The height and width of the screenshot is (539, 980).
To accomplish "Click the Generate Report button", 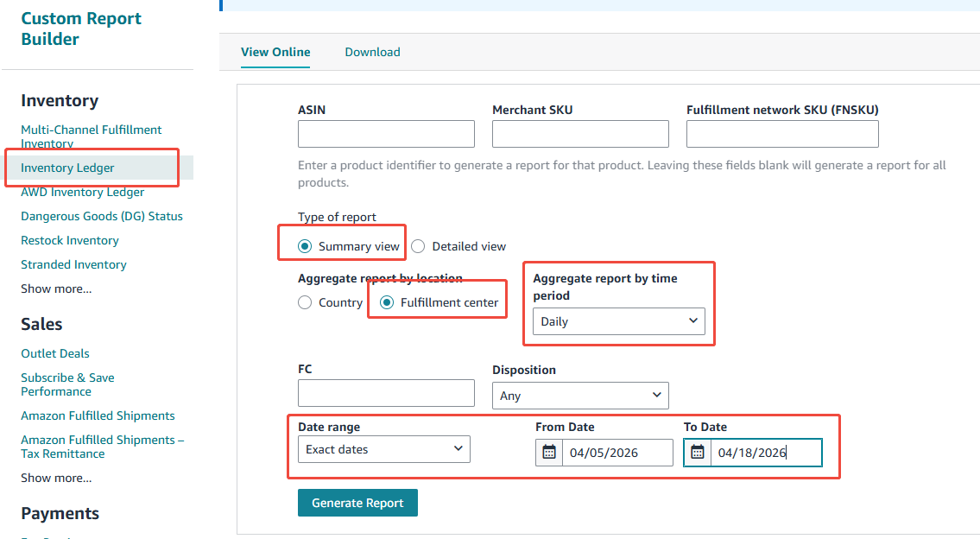I will (357, 503).
